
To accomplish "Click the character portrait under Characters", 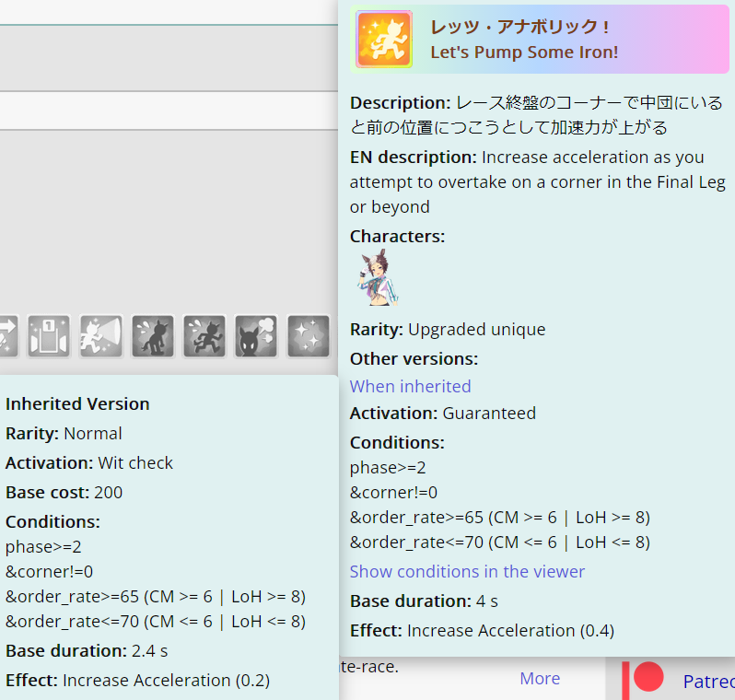I will click(x=379, y=278).
